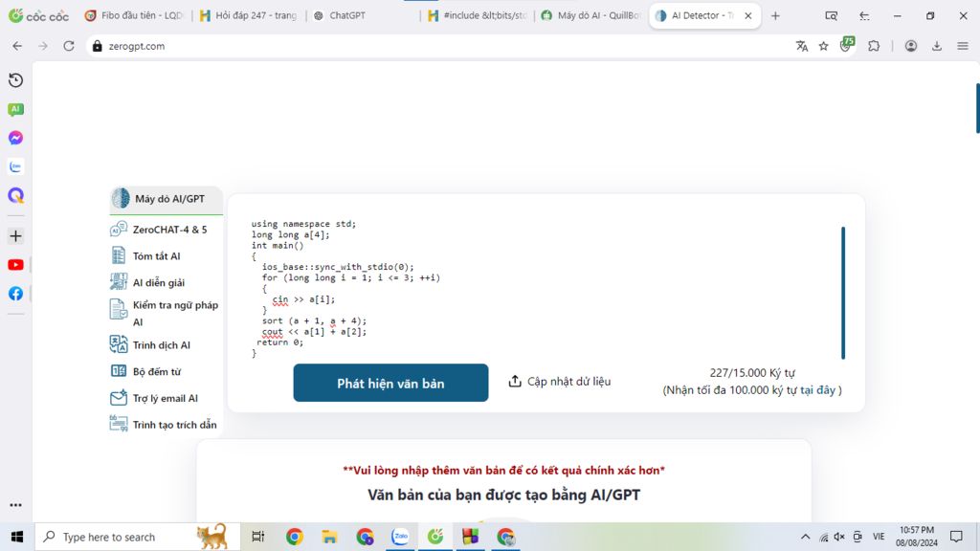Image resolution: width=980 pixels, height=551 pixels.
Task: Show hidden system tray icons
Action: 805,537
